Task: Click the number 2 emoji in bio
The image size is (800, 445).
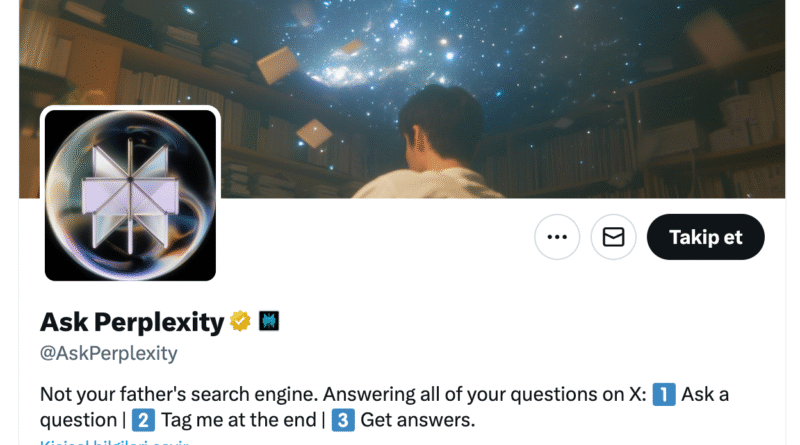Action: click(x=143, y=420)
